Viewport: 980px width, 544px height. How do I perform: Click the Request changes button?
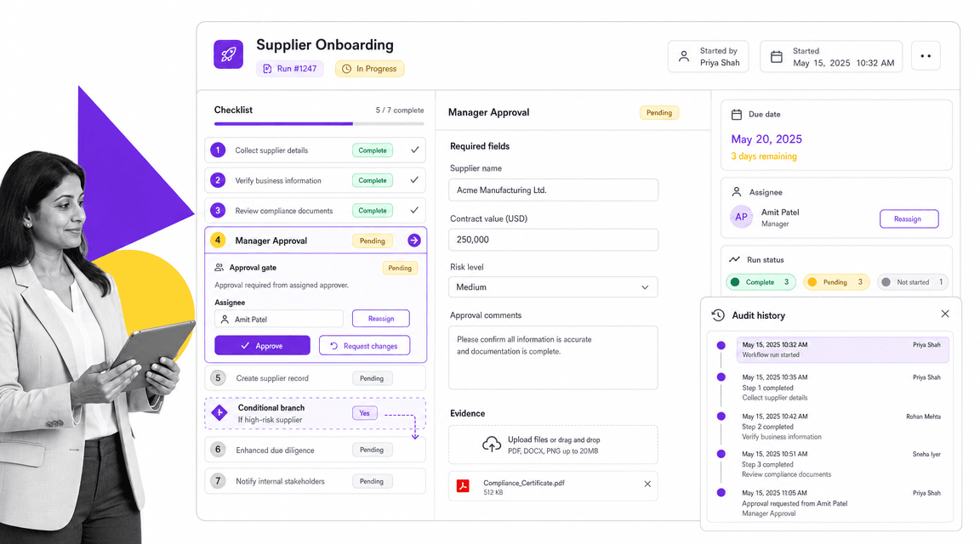[364, 345]
